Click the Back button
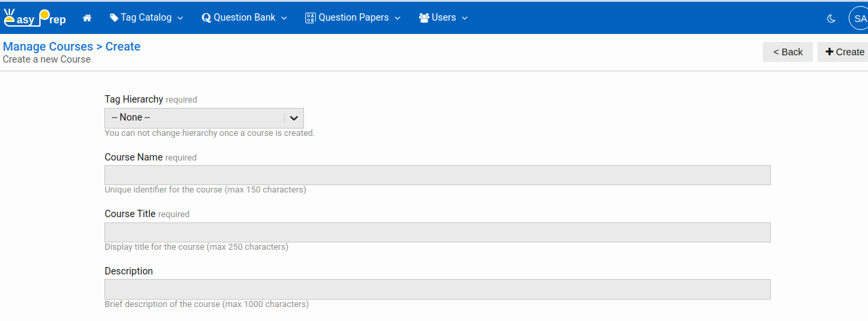The height and width of the screenshot is (321, 868). 788,52
